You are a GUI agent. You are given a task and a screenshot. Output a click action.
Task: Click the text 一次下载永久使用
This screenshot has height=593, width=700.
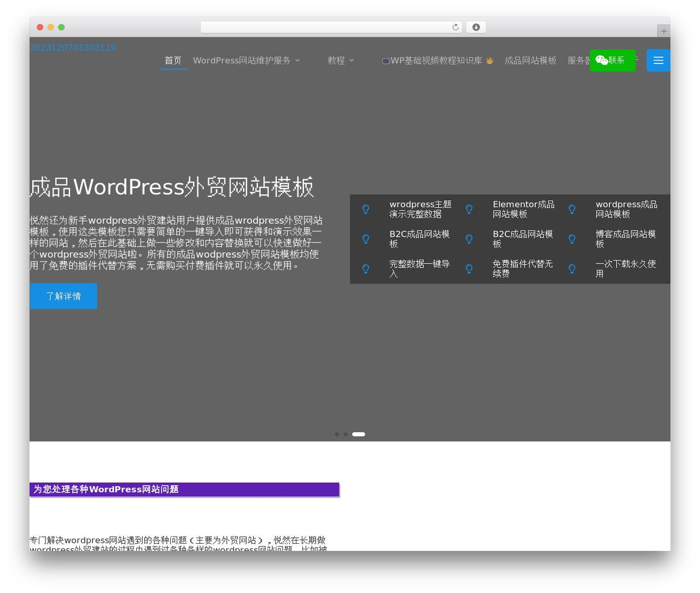626,269
